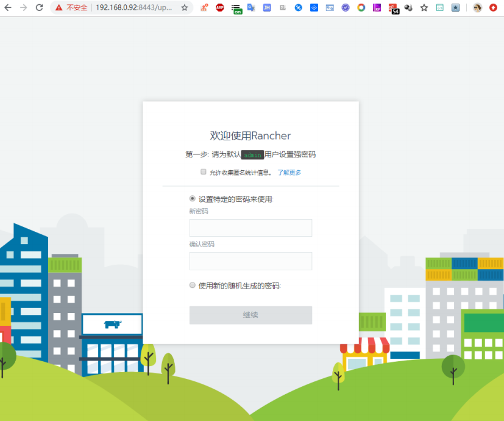This screenshot has height=421, width=504.
Task: Open the blue layered-arrow extension icon
Action: [x=314, y=7]
